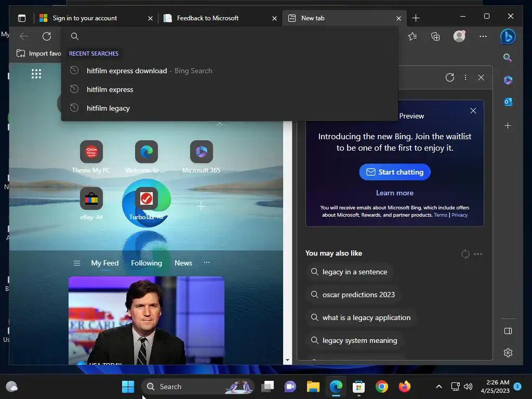
Task: Open the Welcome to Edge shortcut tile
Action: [146, 152]
